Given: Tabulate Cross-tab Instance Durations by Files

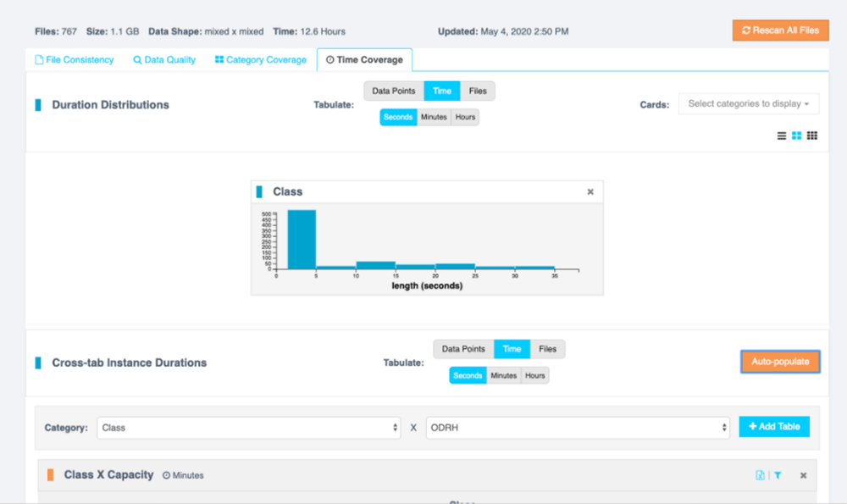Looking at the screenshot, I should coord(548,349).
